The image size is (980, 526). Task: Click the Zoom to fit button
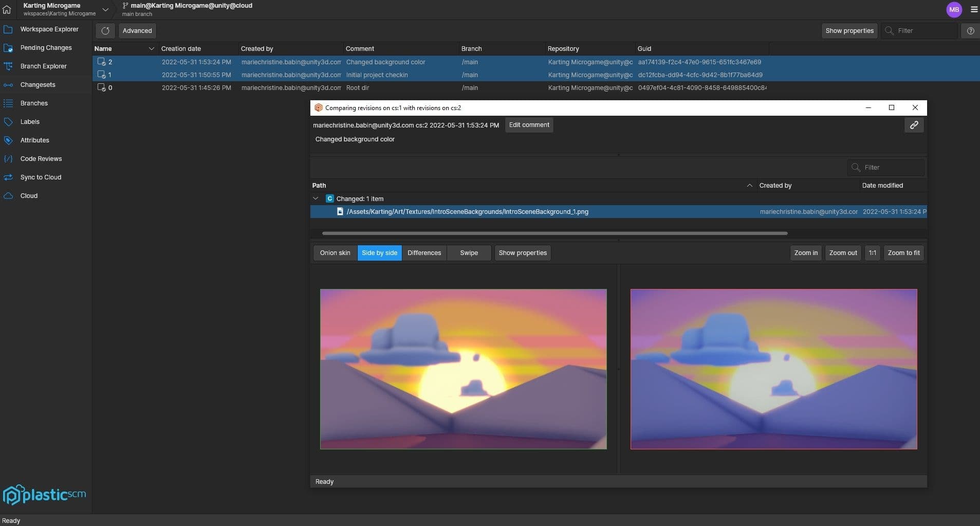coord(903,253)
